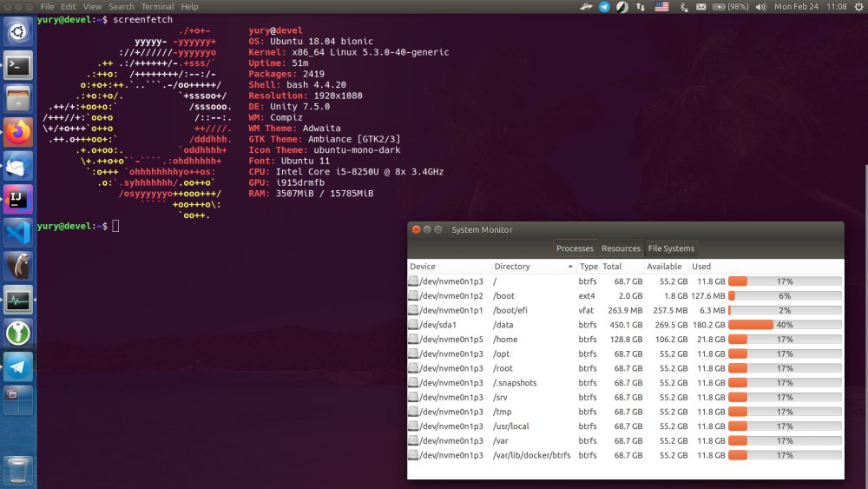Toggle sort on the Directory column header
The height and width of the screenshot is (489, 868).
pyautogui.click(x=534, y=267)
